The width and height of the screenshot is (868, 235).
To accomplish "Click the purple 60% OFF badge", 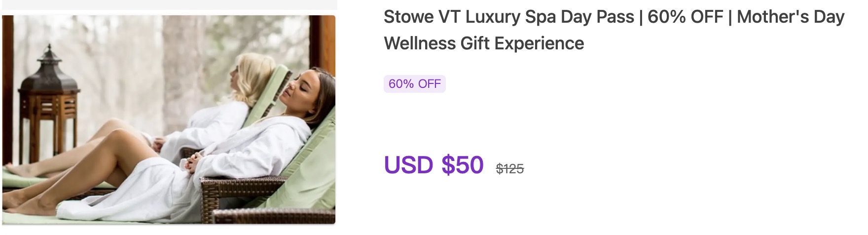I will (415, 84).
